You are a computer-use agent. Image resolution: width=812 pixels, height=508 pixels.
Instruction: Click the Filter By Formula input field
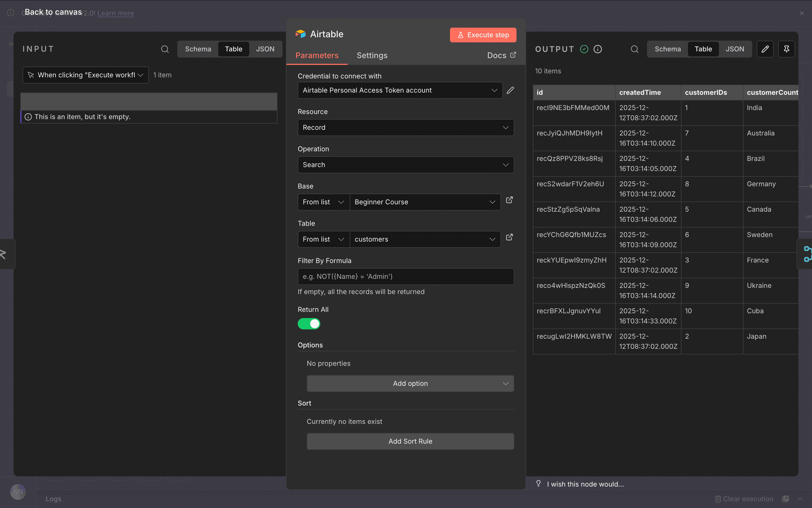click(406, 277)
